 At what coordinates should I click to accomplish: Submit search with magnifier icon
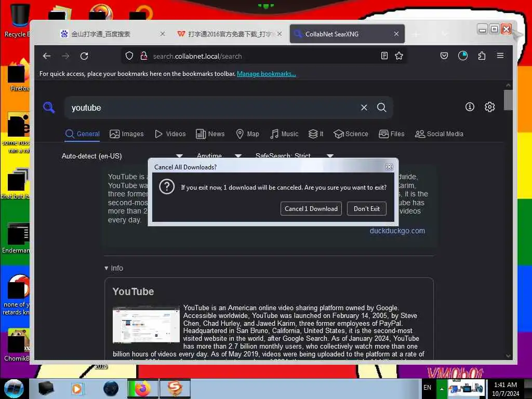382,108
